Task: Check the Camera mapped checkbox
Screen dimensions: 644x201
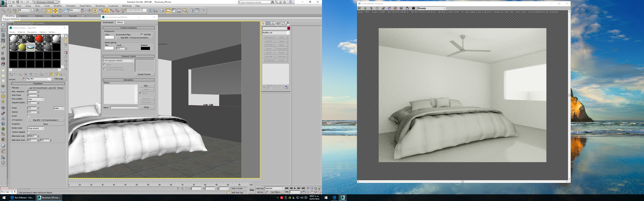Action: [29, 132]
